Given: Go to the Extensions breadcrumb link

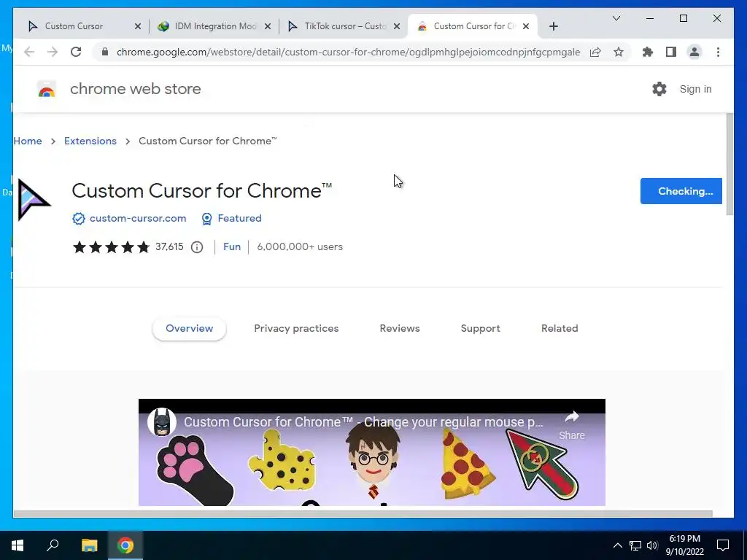Looking at the screenshot, I should point(90,141).
